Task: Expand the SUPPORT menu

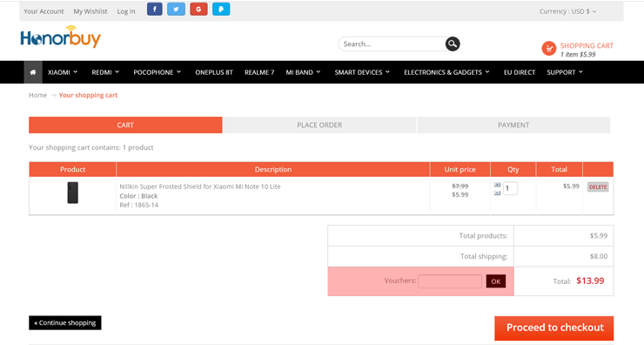Action: [x=565, y=72]
